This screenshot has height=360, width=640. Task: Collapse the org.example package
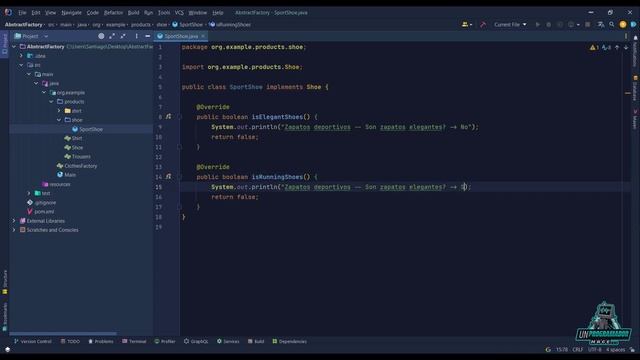[x=44, y=93]
